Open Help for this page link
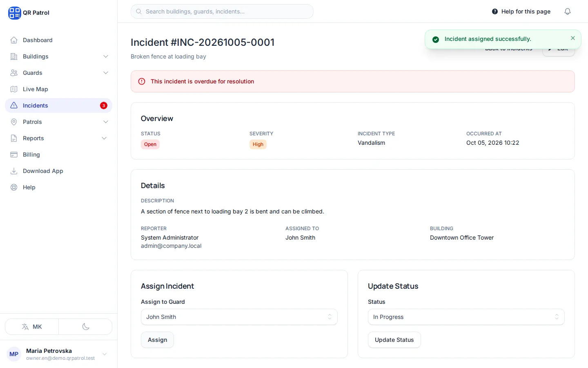The image size is (588, 368). click(521, 11)
